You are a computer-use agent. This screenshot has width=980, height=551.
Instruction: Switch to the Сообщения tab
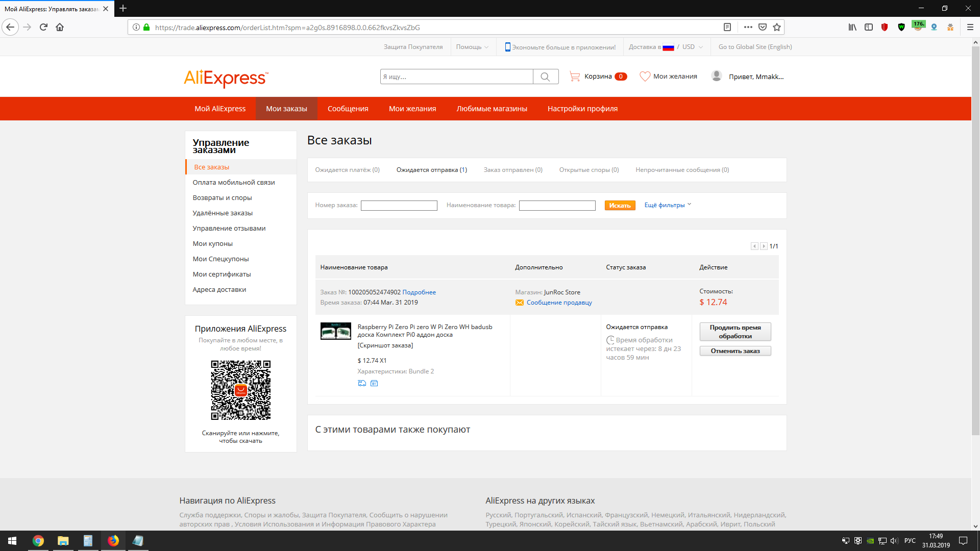(348, 109)
